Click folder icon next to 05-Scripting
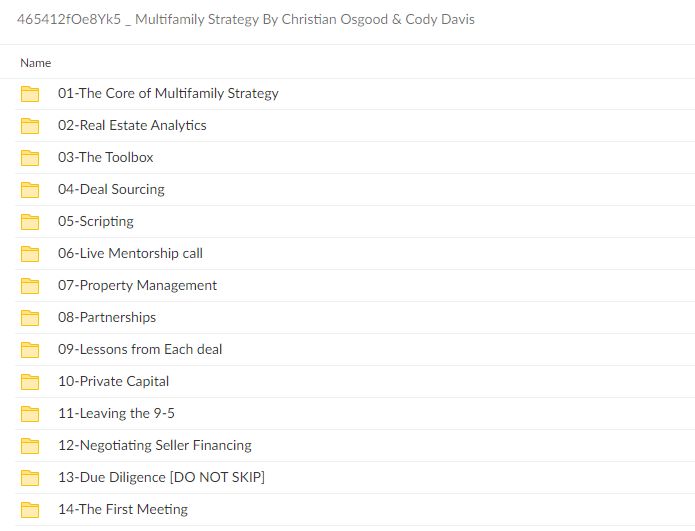Image resolution: width=695 pixels, height=531 pixels. pos(30,222)
